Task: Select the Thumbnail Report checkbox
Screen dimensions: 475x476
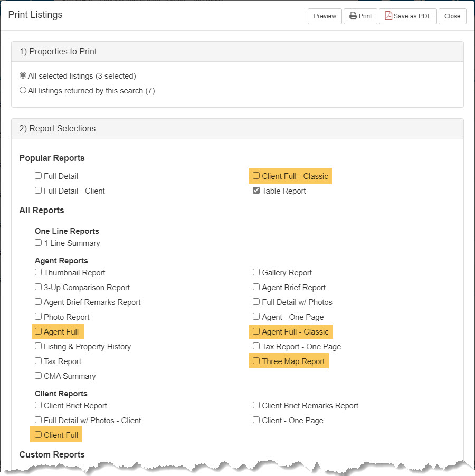Action: 38,272
